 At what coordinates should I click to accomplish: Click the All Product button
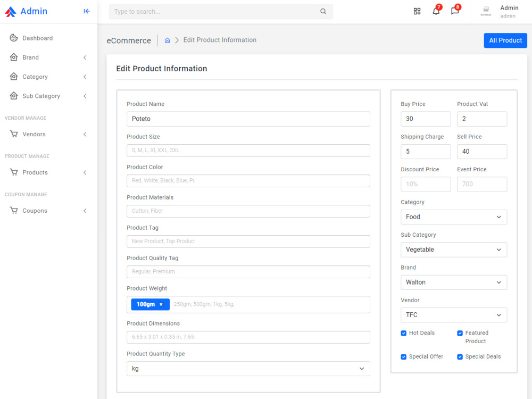coord(505,40)
